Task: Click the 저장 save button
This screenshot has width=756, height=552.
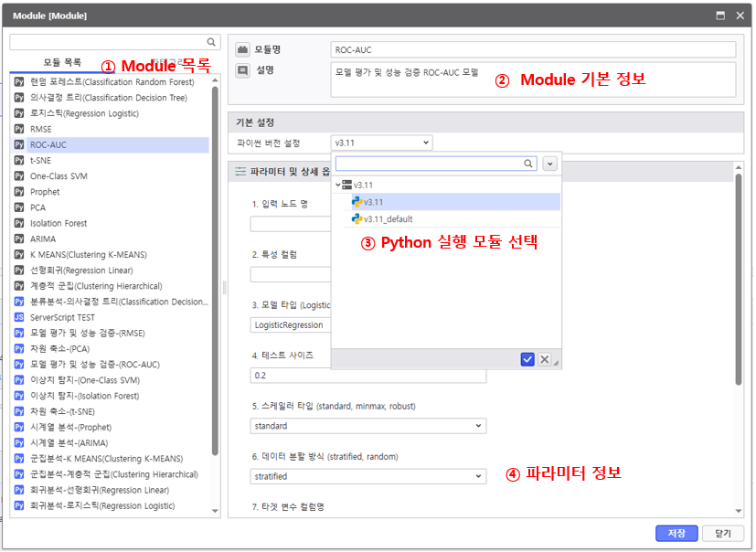Action: (x=676, y=534)
